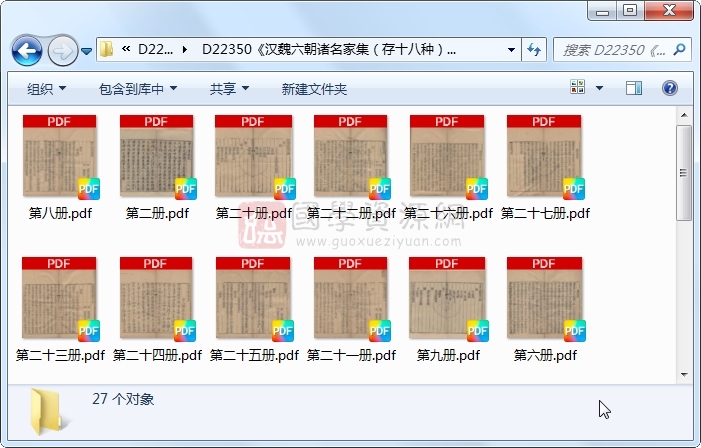Select the 第二十一册.pdf file icon

[x=351, y=298]
